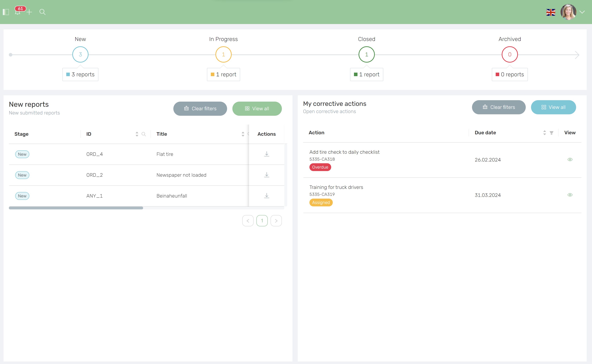Click the reports table horizontal scrollbar
Screen dimensions: 592x364
pyautogui.click(x=76, y=208)
